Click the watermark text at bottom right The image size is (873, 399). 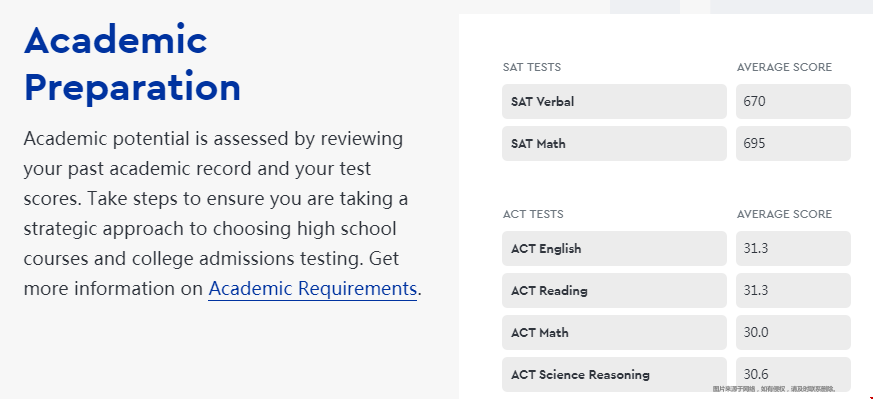[x=774, y=389]
